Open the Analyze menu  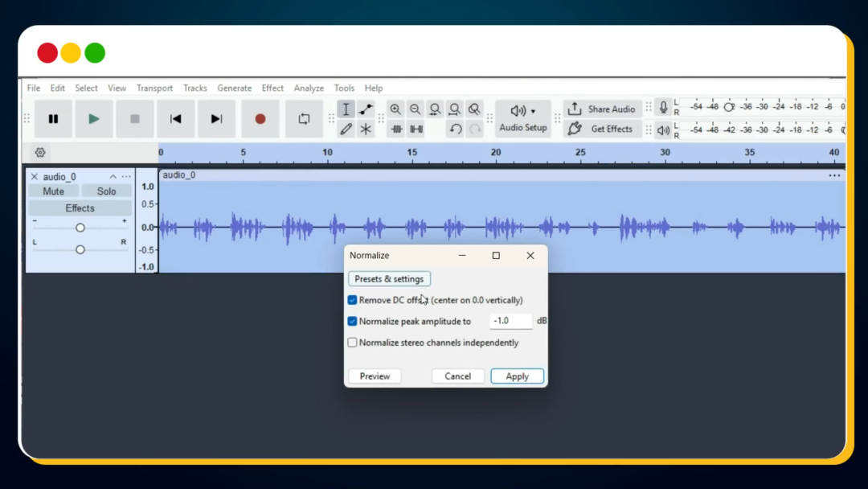click(x=309, y=88)
